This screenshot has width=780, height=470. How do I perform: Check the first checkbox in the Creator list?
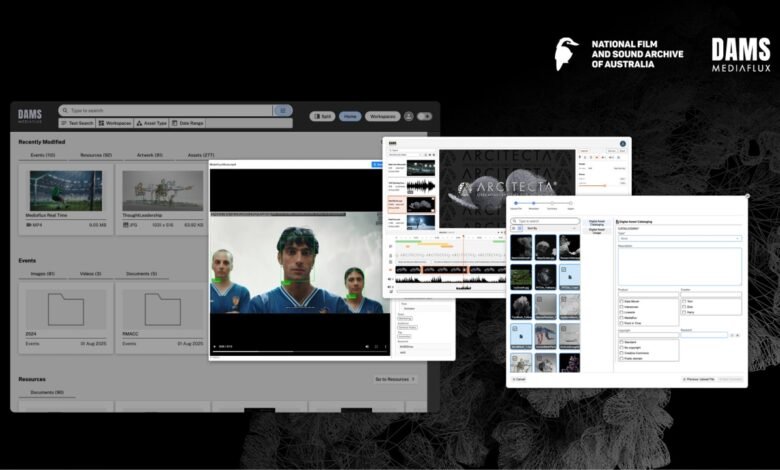(x=684, y=301)
